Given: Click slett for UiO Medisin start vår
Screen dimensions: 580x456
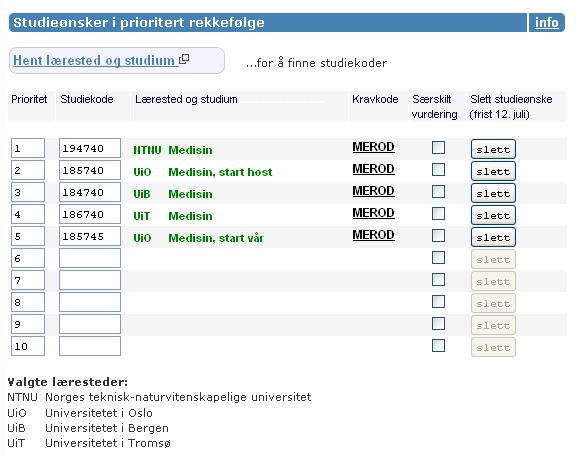Looking at the screenshot, I should [x=493, y=237].
